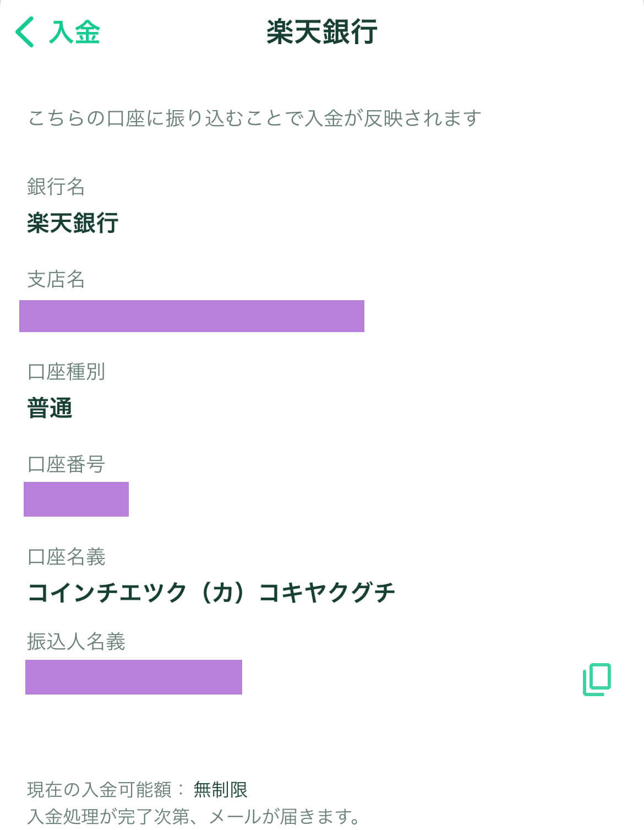Tap the 楽天銀行 page title
The height and width of the screenshot is (830, 644).
[322, 31]
